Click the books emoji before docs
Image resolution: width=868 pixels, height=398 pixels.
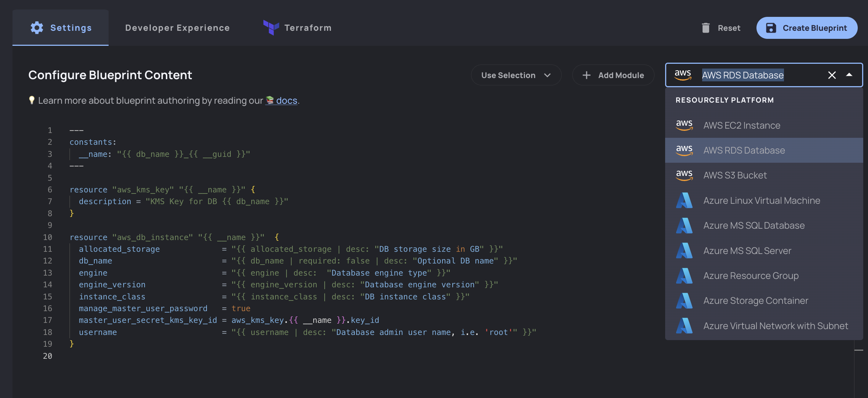tap(270, 100)
